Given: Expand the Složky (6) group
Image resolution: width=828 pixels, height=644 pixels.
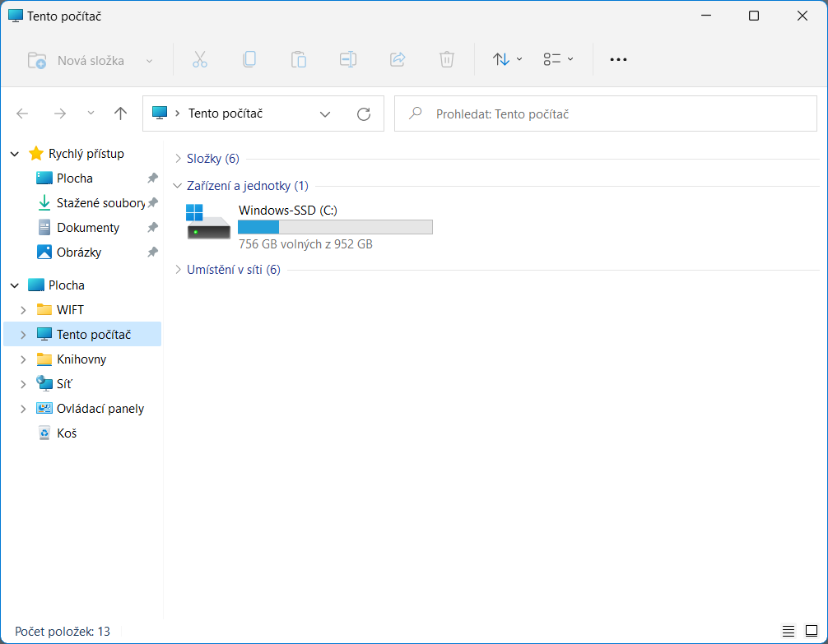Looking at the screenshot, I should tap(179, 159).
